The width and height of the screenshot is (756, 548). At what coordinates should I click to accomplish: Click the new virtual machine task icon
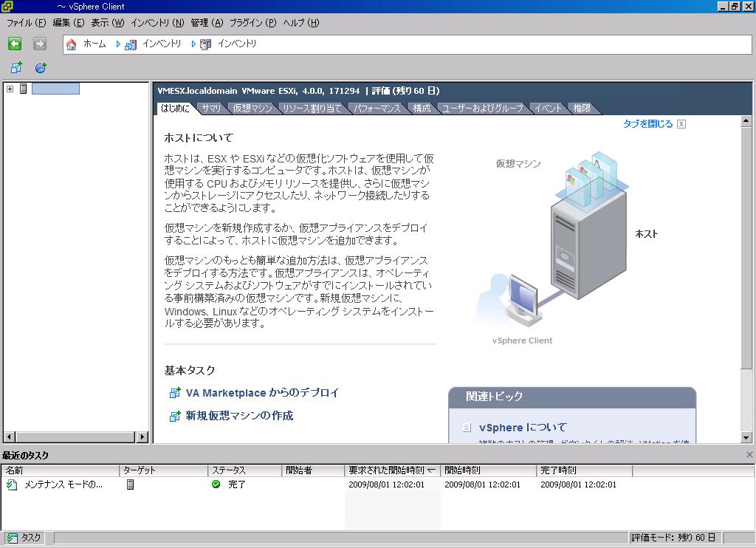click(x=174, y=416)
